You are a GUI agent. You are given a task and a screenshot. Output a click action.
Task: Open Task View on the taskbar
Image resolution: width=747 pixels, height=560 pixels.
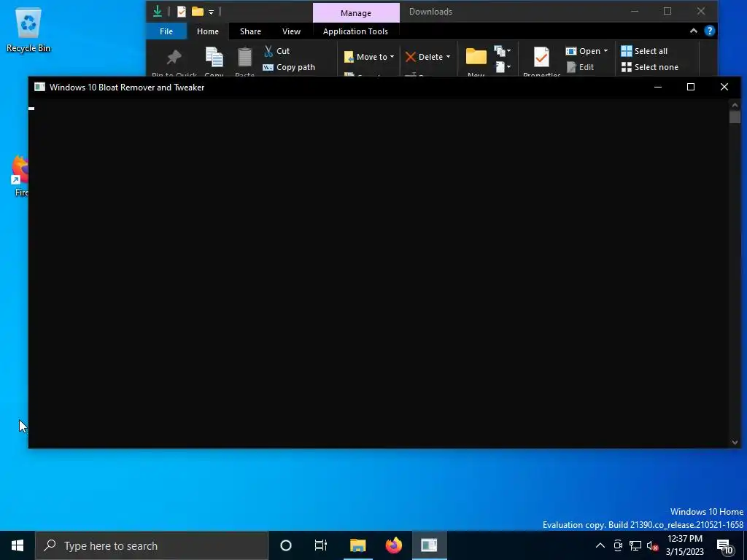click(321, 545)
